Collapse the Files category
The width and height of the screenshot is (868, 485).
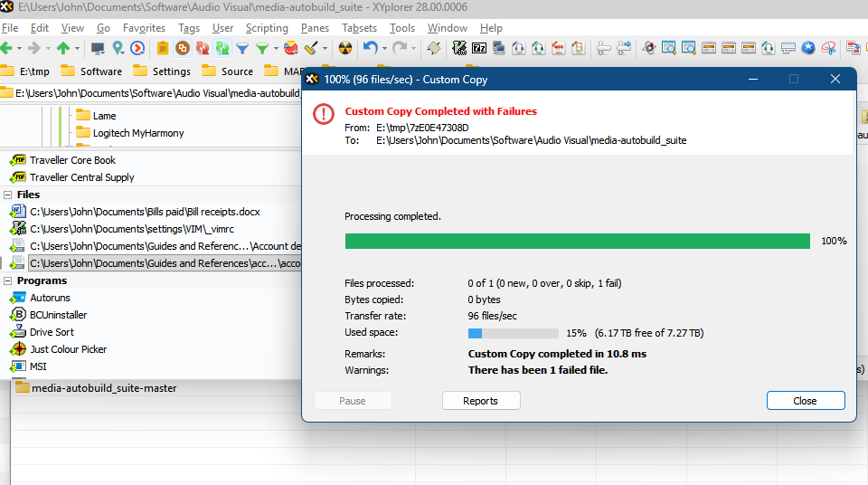click(x=8, y=195)
